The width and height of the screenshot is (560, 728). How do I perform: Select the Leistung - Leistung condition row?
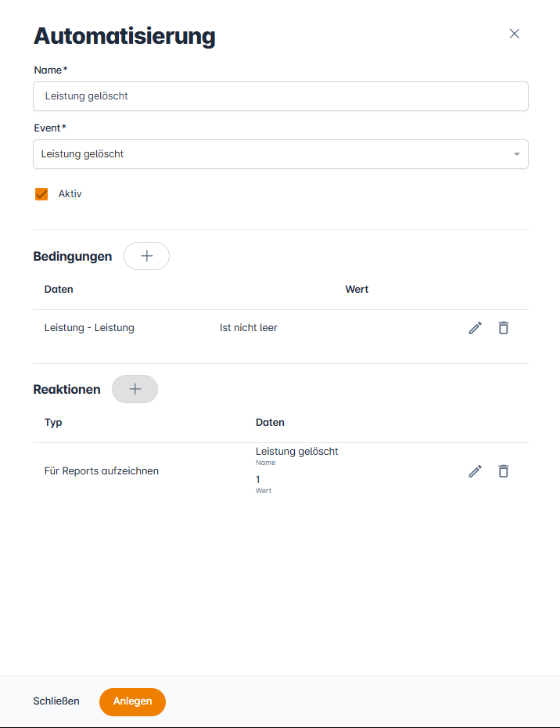point(89,328)
